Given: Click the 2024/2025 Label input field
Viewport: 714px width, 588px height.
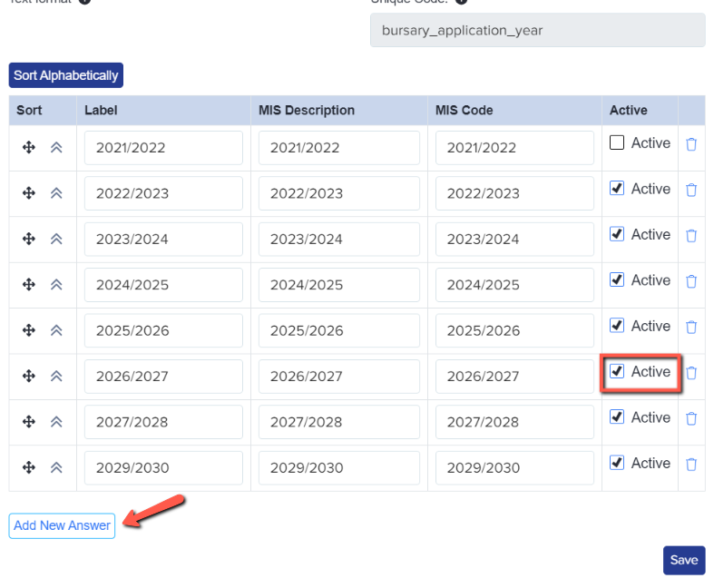Looking at the screenshot, I should 163,285.
